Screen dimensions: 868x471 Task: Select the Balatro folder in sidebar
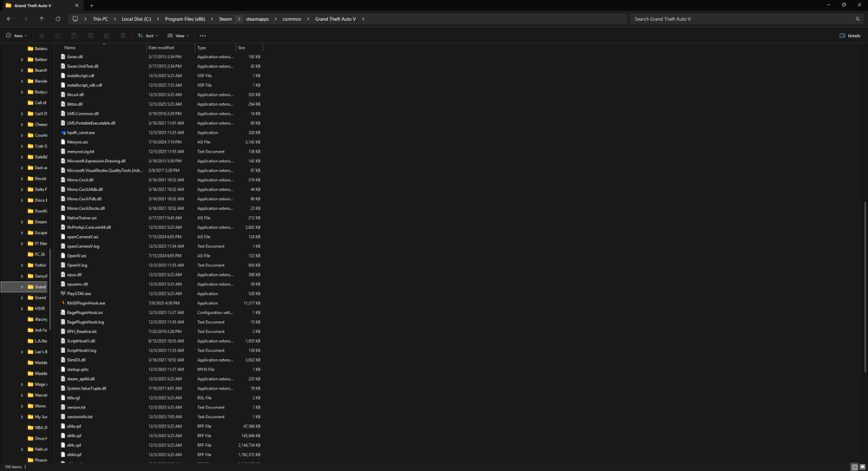37,49
